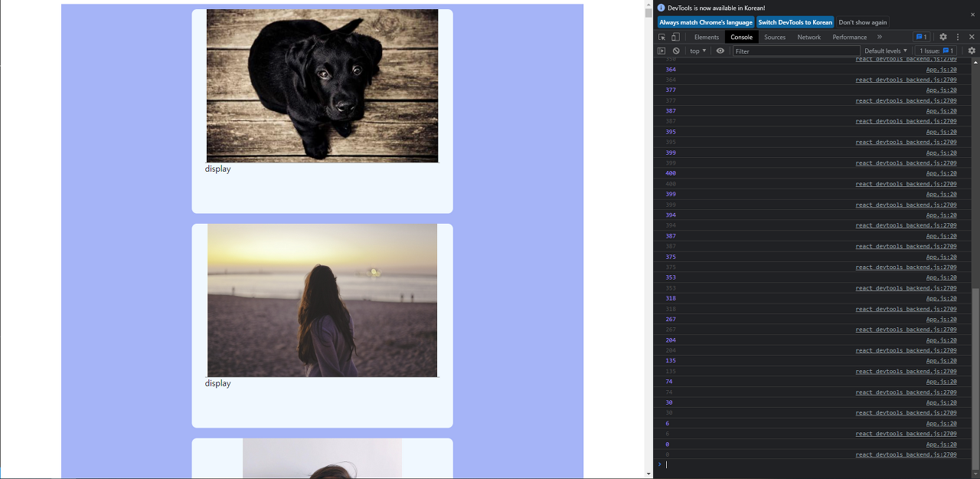The height and width of the screenshot is (479, 980).
Task: Create a live expression with eye icon
Action: point(720,51)
